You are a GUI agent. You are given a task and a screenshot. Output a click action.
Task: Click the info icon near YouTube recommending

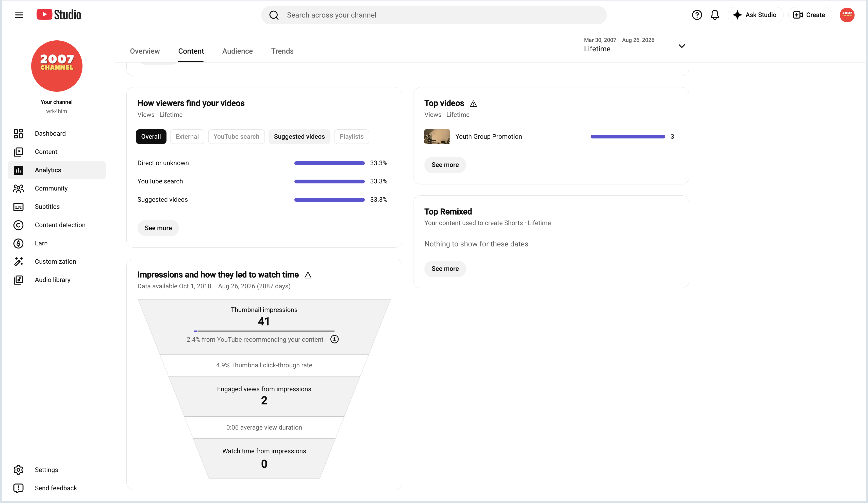click(x=334, y=339)
